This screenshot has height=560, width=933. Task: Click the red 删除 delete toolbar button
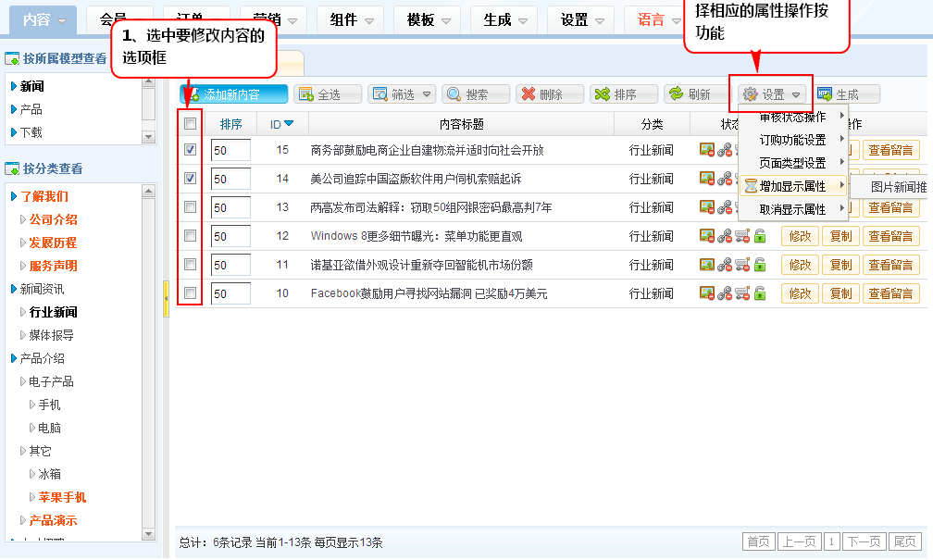coord(550,94)
